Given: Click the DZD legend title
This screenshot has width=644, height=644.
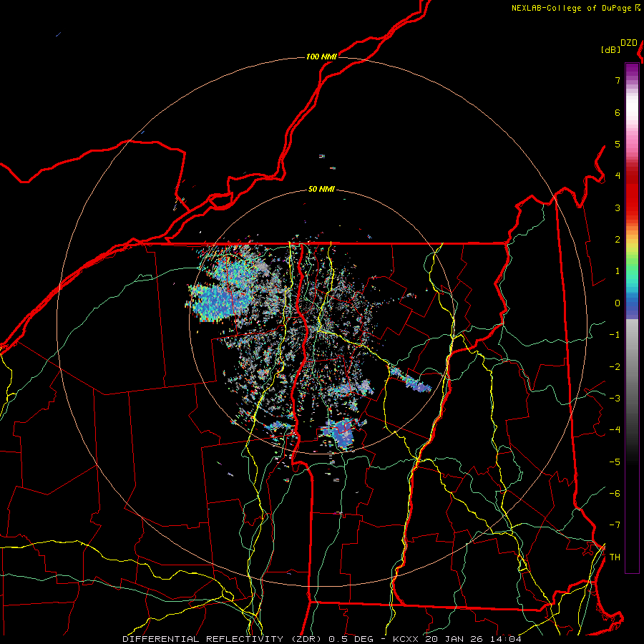Looking at the screenshot, I should [629, 43].
